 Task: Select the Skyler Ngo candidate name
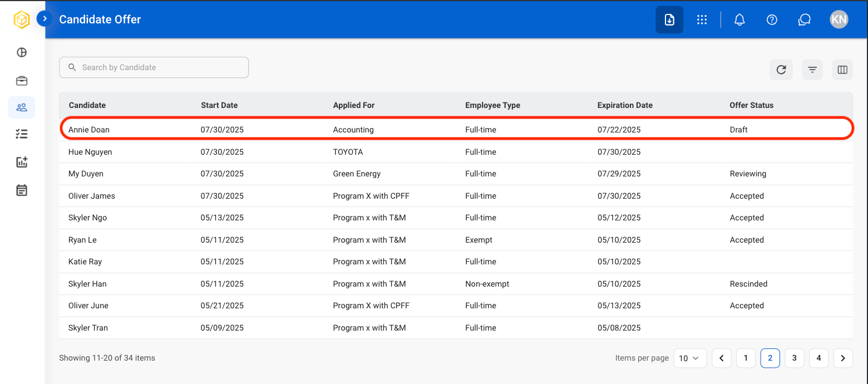click(x=87, y=218)
